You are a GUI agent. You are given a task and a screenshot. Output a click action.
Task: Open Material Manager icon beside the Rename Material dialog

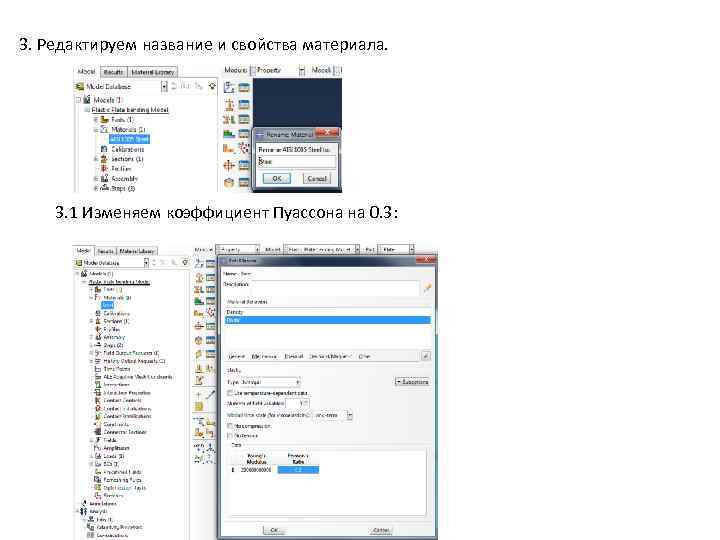tap(243, 87)
